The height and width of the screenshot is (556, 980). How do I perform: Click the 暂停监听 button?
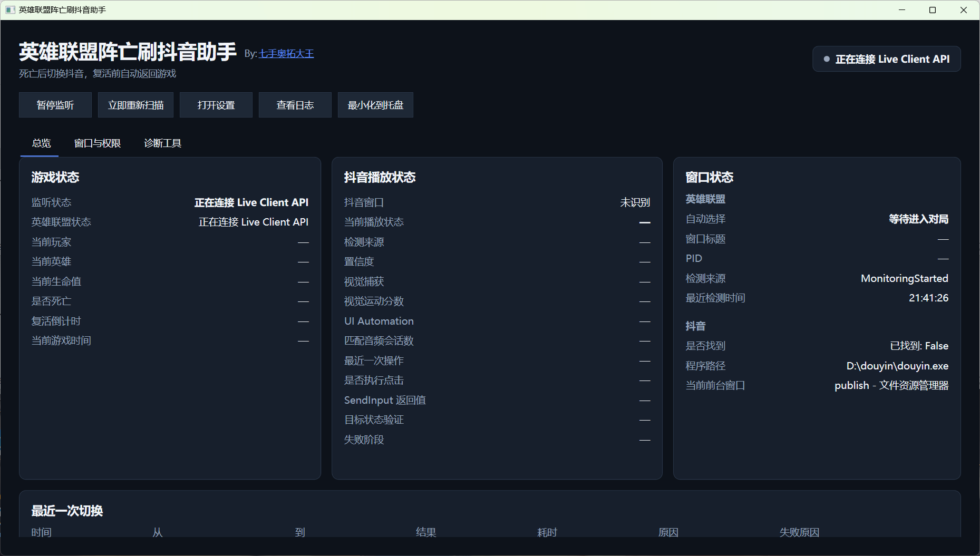point(55,105)
